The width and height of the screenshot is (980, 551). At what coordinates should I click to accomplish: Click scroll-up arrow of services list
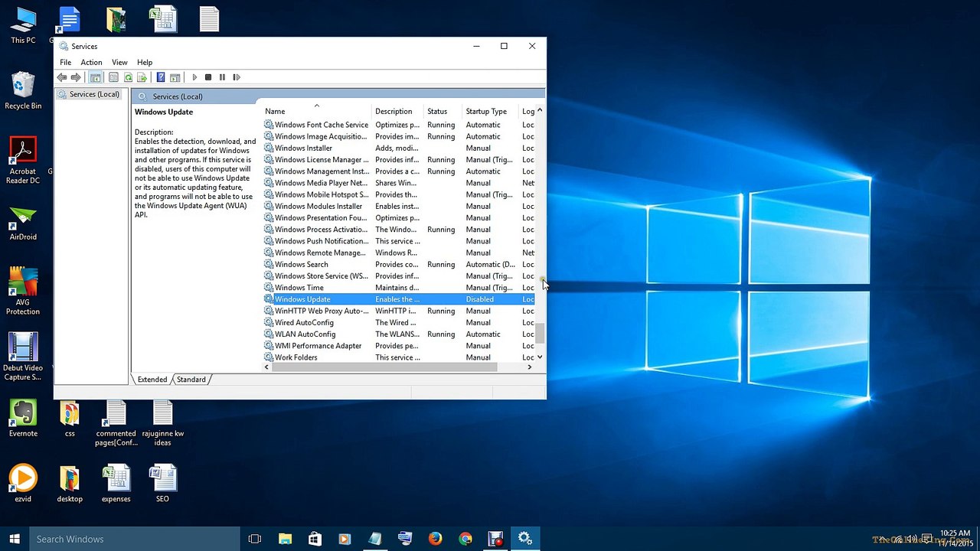pyautogui.click(x=540, y=111)
